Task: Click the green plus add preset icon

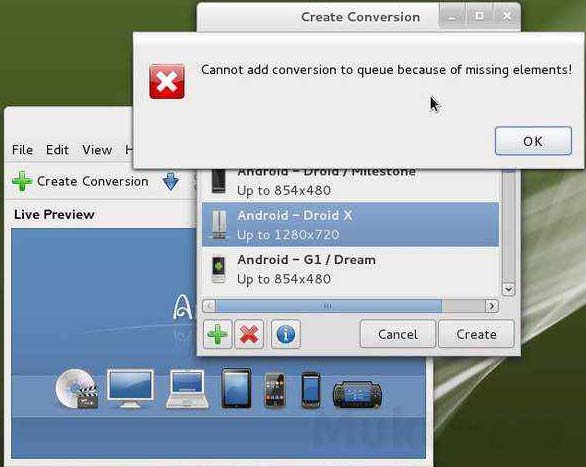Action: (218, 334)
